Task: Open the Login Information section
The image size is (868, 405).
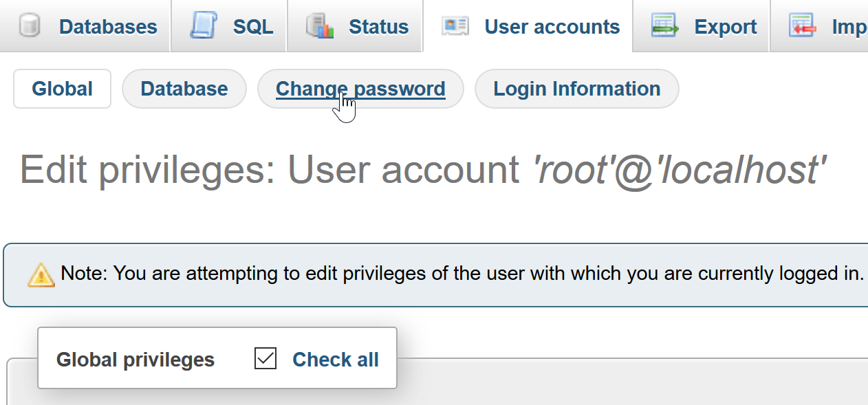Action: click(x=577, y=89)
